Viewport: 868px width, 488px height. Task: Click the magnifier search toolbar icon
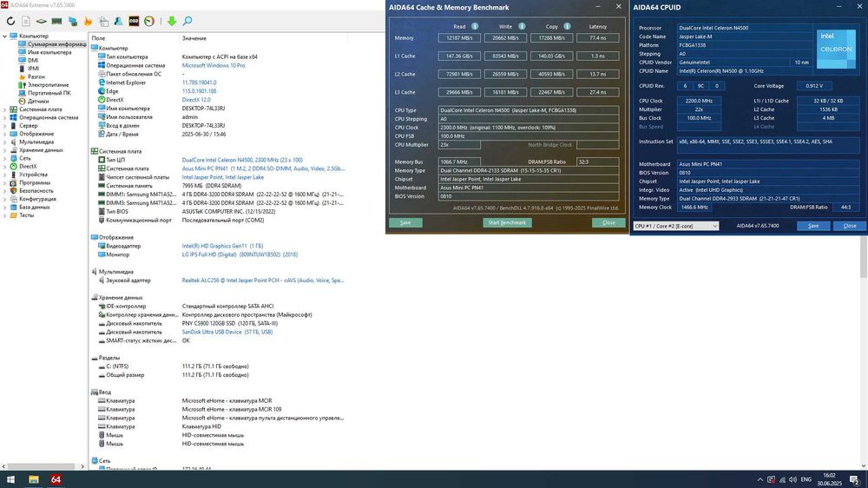(x=187, y=21)
